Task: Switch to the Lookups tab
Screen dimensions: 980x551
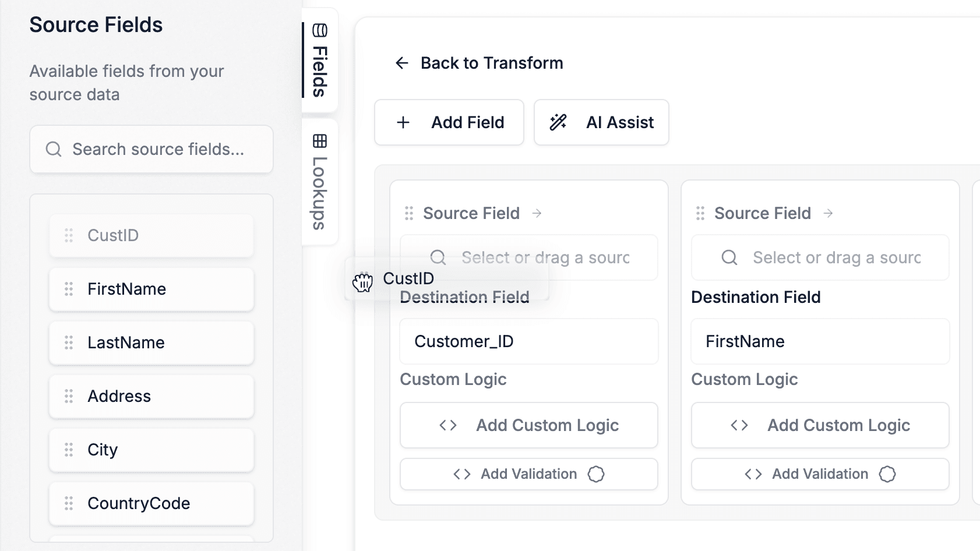Action: [319, 181]
